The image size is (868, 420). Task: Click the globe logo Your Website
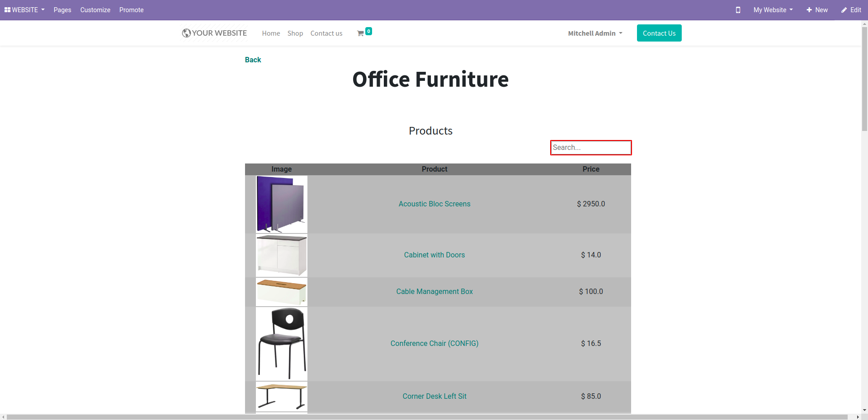pyautogui.click(x=214, y=33)
